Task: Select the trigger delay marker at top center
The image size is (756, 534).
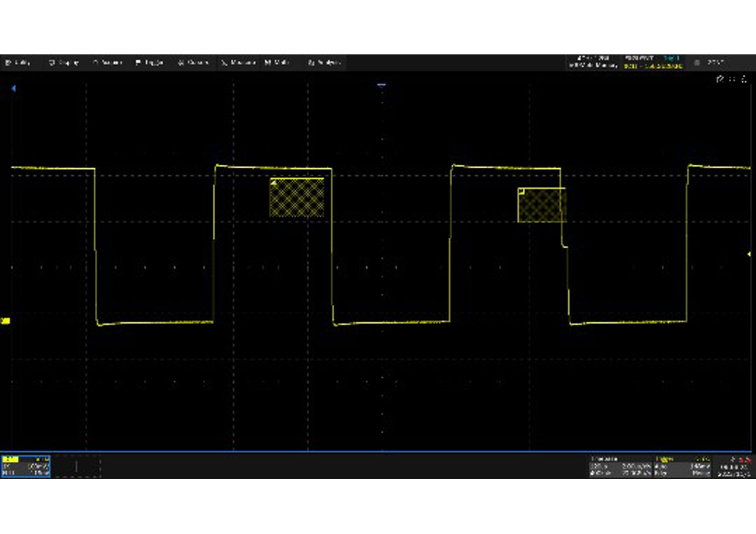Action: (x=382, y=86)
